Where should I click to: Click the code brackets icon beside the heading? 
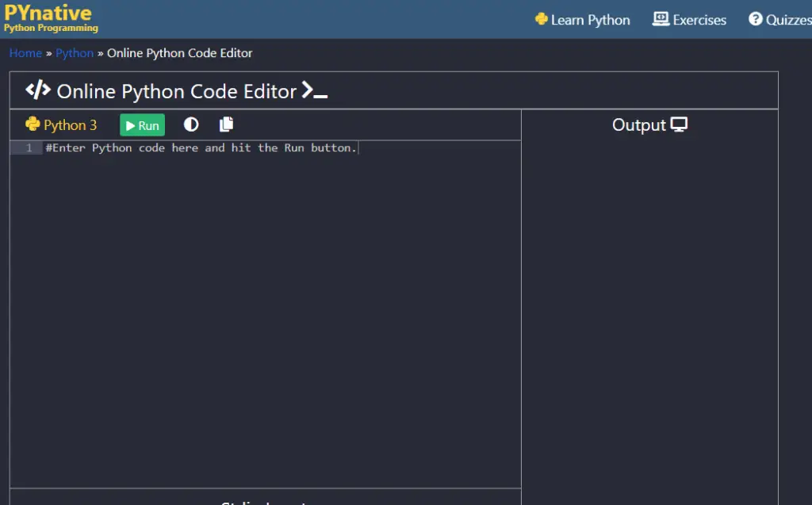(38, 90)
